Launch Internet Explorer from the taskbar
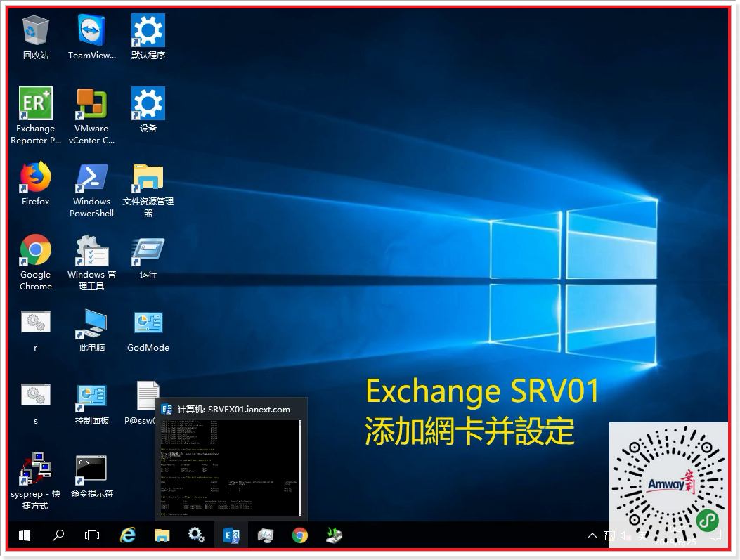The width and height of the screenshot is (740, 560). pyautogui.click(x=127, y=535)
